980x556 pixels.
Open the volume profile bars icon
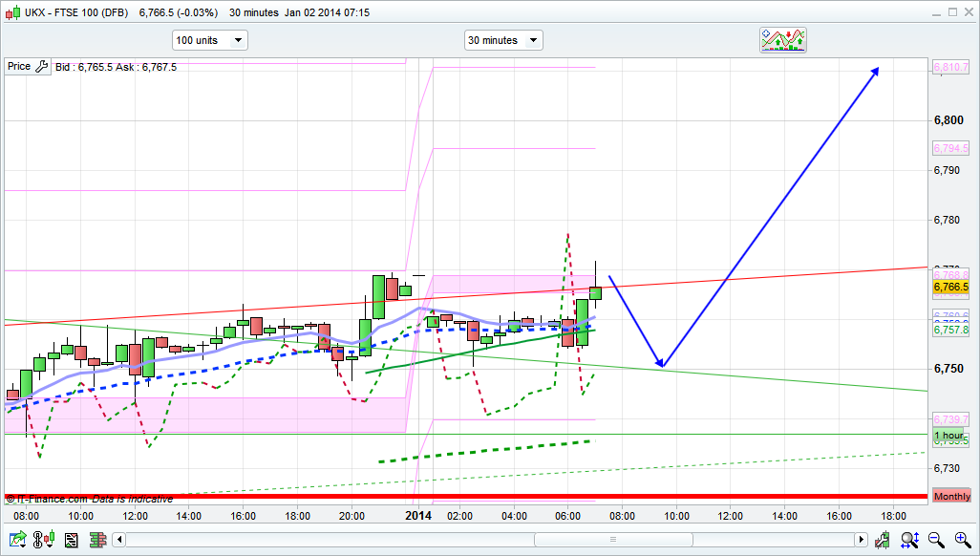(x=96, y=541)
